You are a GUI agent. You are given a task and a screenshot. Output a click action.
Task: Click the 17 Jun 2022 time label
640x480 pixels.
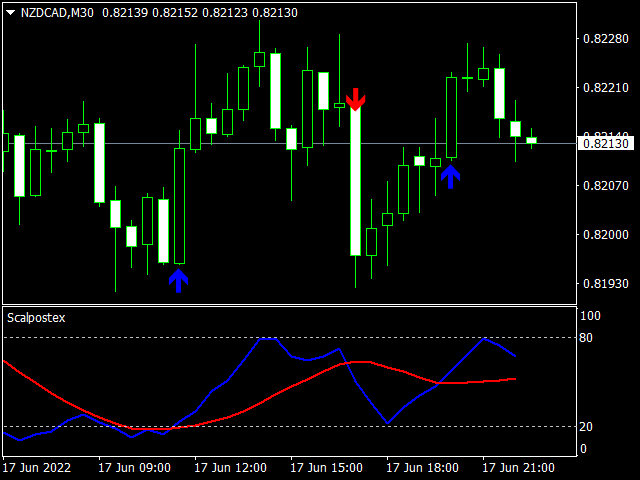pos(37,468)
